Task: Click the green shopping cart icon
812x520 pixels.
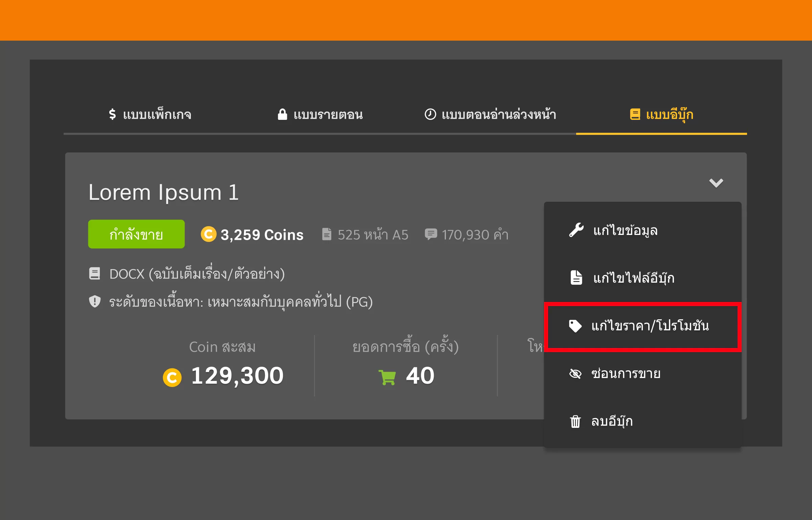Action: tap(387, 377)
